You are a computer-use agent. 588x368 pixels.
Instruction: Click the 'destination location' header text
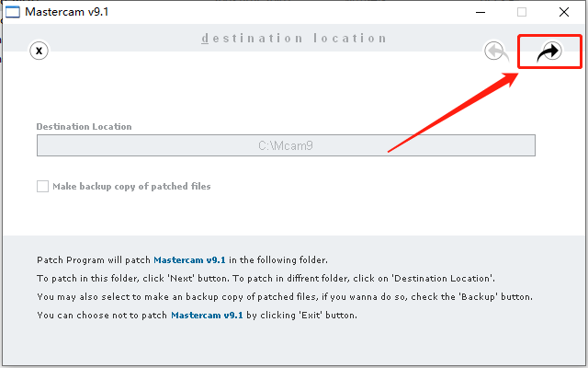[294, 39]
